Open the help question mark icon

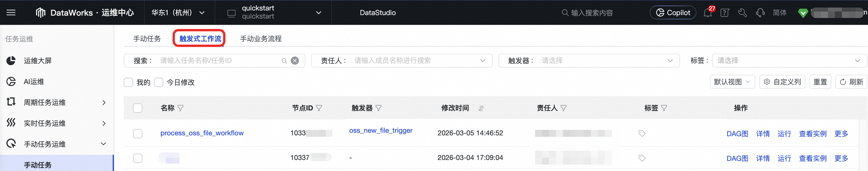pos(725,13)
